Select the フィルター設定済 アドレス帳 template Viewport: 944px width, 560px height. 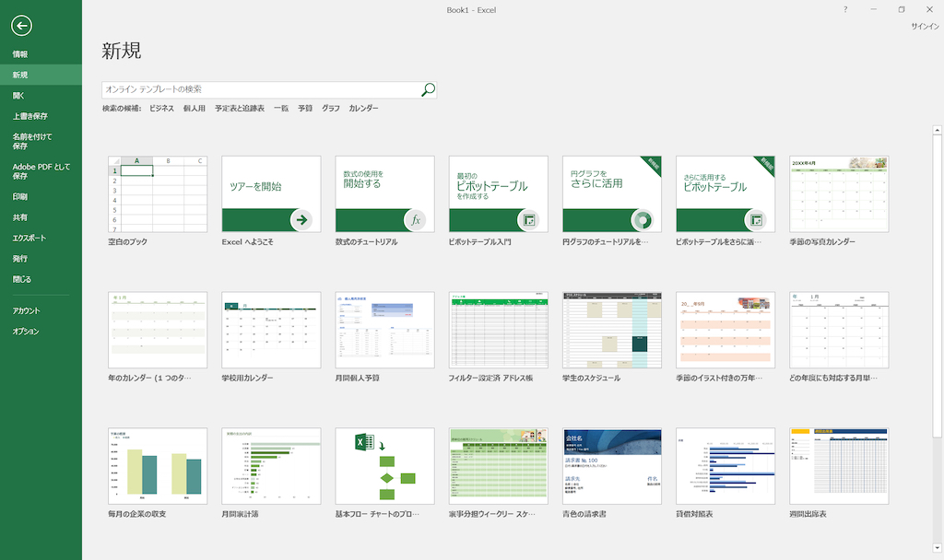[499, 337]
